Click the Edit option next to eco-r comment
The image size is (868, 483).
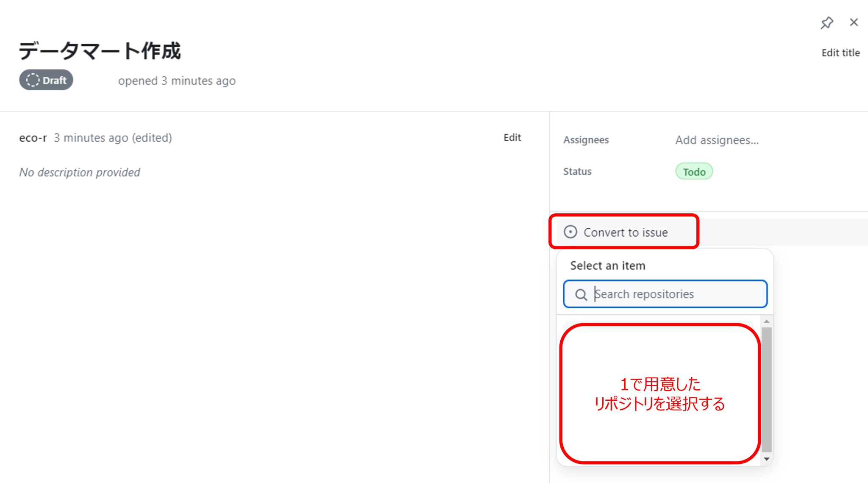[x=512, y=137]
